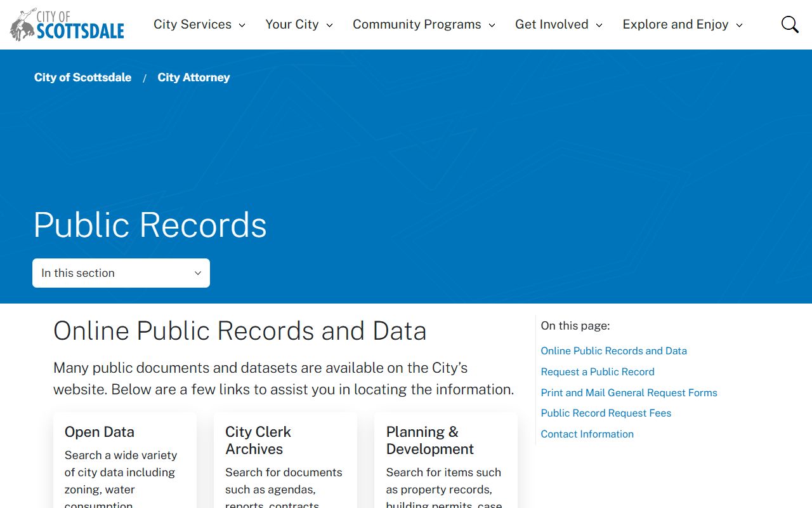The height and width of the screenshot is (508, 812).
Task: Go to City of Scottsdale breadcrumb
Action: pyautogui.click(x=82, y=77)
